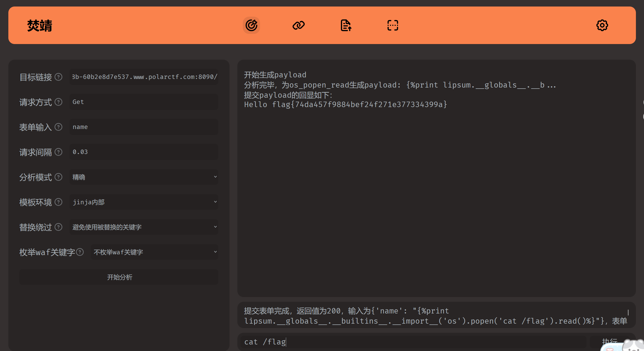Click the 请求间隔 field with 0.03
This screenshot has width=644, height=351.
[x=143, y=152]
